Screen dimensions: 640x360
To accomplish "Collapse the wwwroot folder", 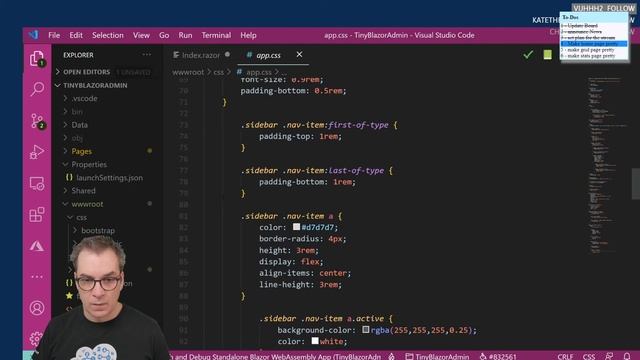I will 87,204.
